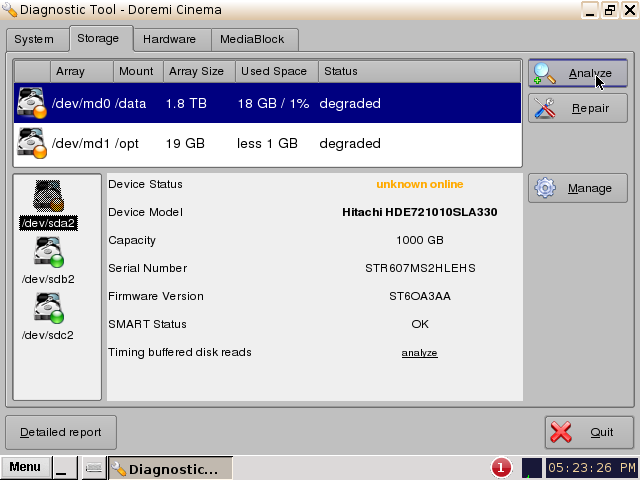The height and width of the screenshot is (480, 640).
Task: Click the Firmware Version label
Action: tap(156, 296)
